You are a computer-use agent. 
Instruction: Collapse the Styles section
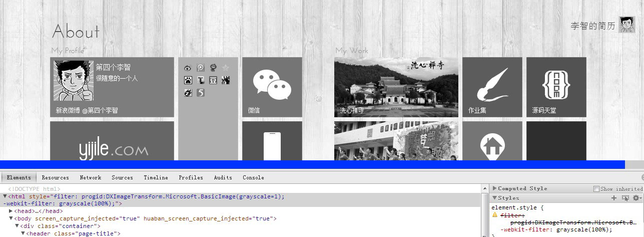(x=495, y=198)
